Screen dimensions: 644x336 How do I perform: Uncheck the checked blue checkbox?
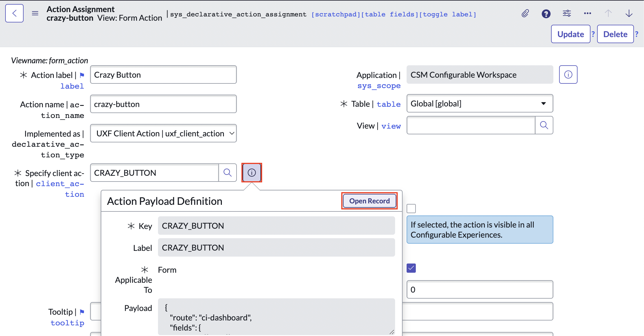[x=411, y=268]
